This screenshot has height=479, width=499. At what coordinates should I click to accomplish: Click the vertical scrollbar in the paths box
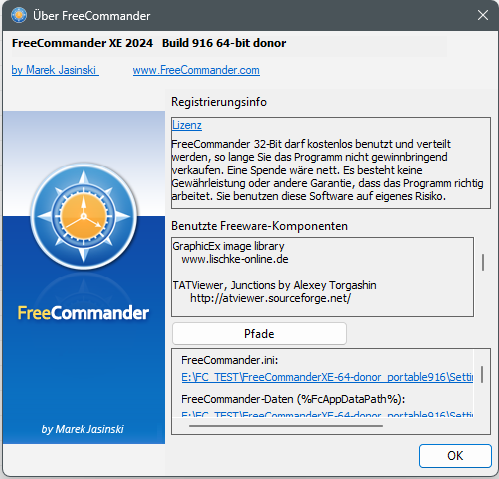482,374
